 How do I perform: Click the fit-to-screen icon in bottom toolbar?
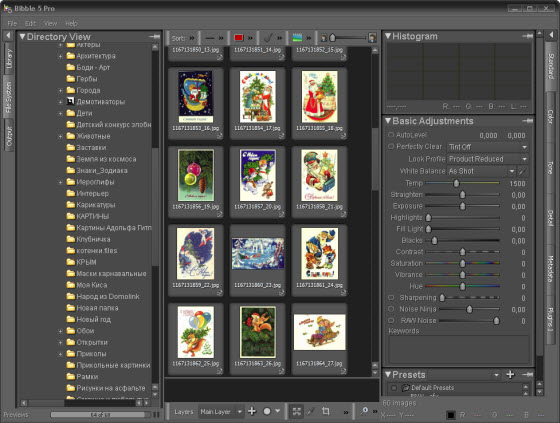(x=296, y=411)
